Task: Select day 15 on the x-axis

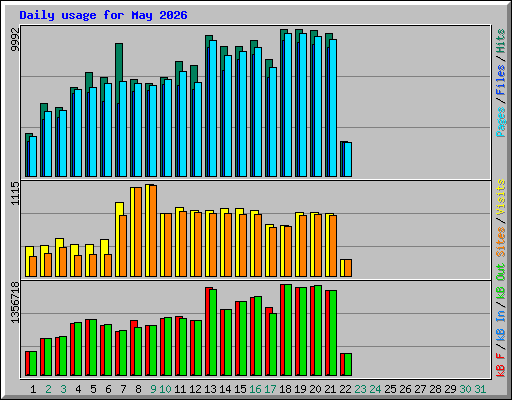Action: (x=240, y=389)
